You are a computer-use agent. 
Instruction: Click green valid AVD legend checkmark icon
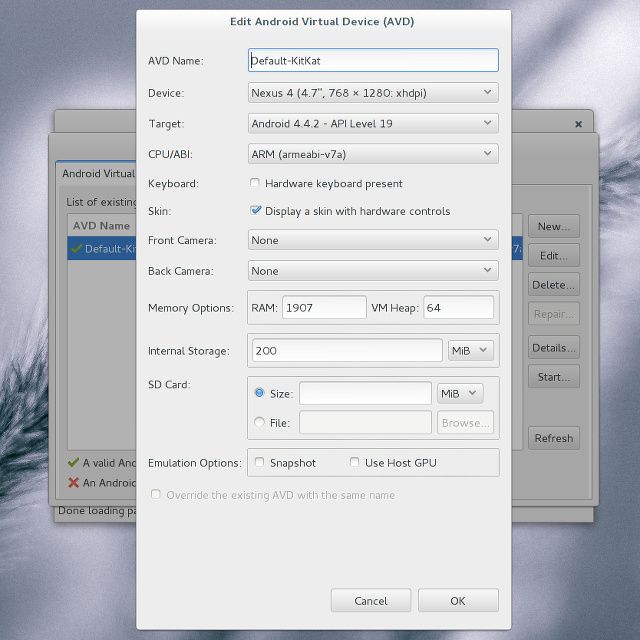coord(73,462)
